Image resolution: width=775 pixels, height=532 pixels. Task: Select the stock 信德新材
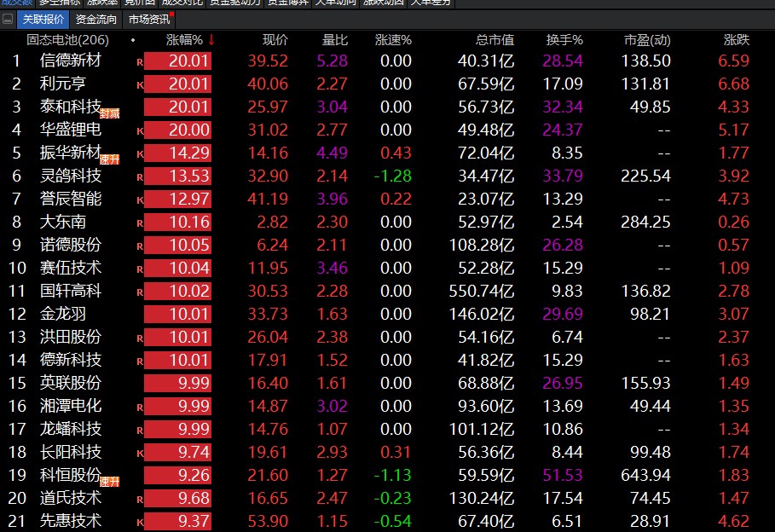point(71,61)
